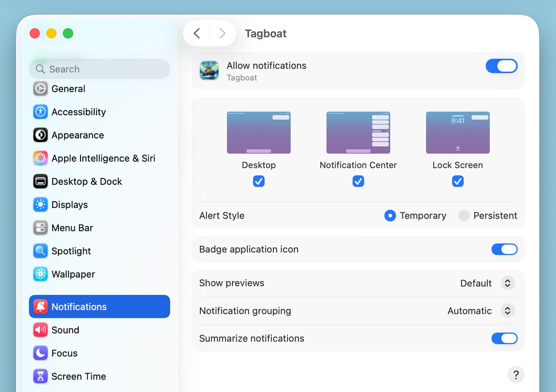Select the Persistent alert style
Viewport: 556px width, 392px height.
coord(464,216)
